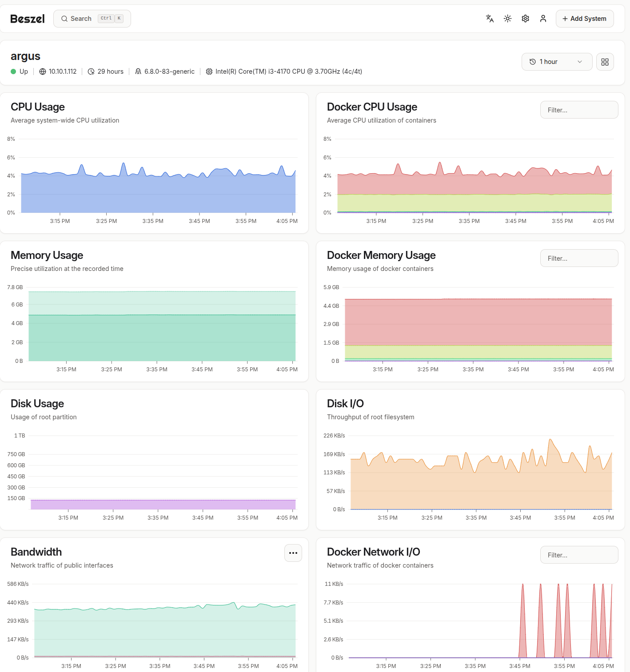Viewport: 630px width, 672px height.
Task: Focus the Docker Network I/O filter field
Action: coord(579,555)
